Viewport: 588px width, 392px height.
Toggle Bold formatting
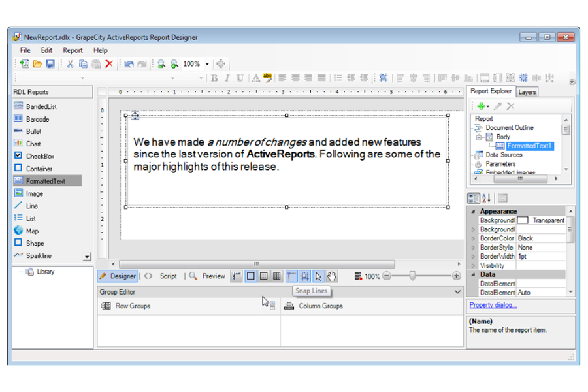[x=214, y=78]
